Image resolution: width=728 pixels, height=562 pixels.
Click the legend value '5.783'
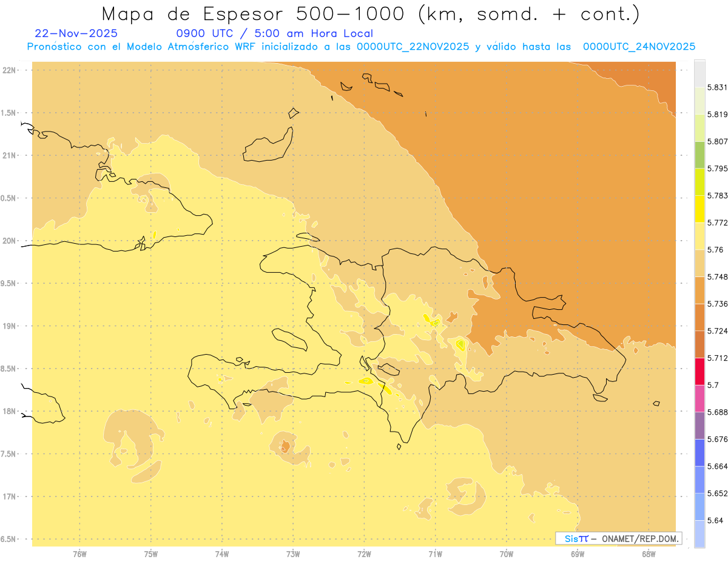coord(717,196)
